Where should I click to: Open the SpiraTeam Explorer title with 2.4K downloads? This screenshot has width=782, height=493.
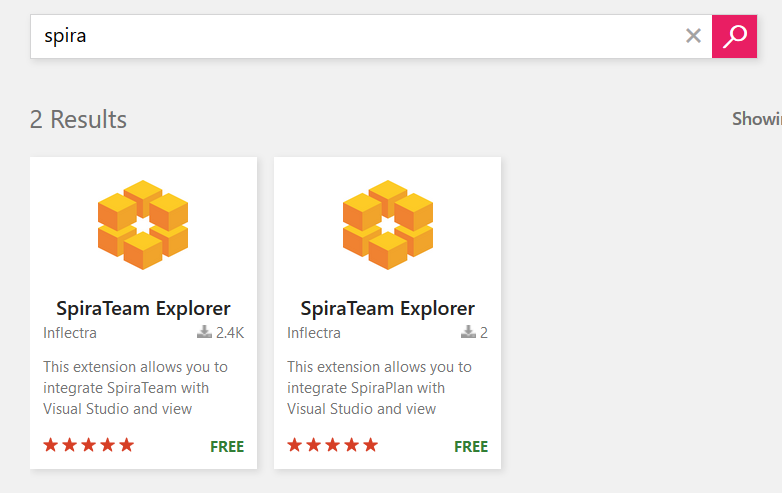[143, 308]
